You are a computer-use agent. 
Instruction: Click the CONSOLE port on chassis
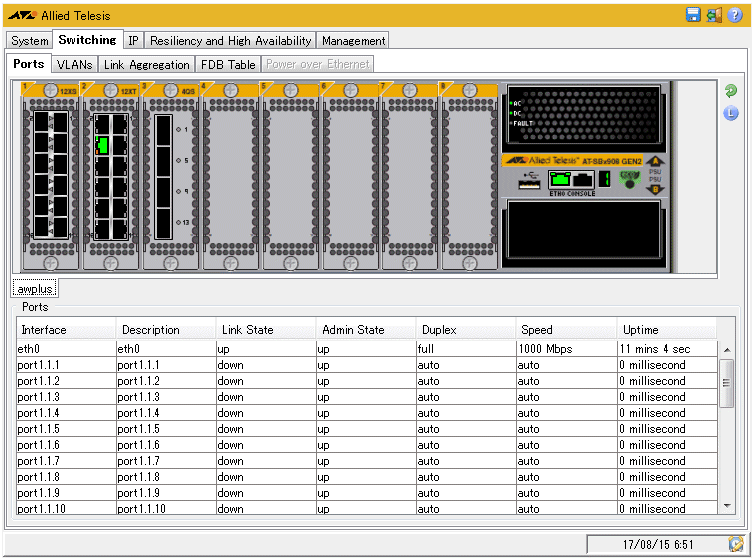click(584, 180)
